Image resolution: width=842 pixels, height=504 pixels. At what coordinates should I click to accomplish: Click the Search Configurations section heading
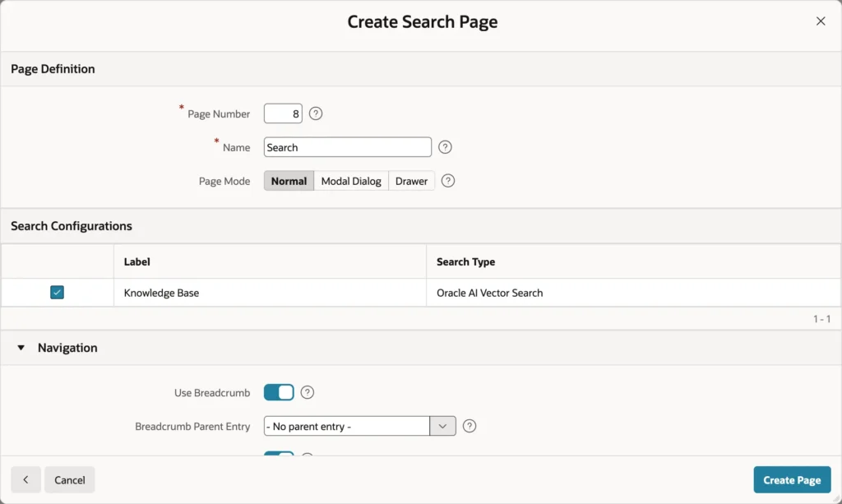click(x=72, y=226)
